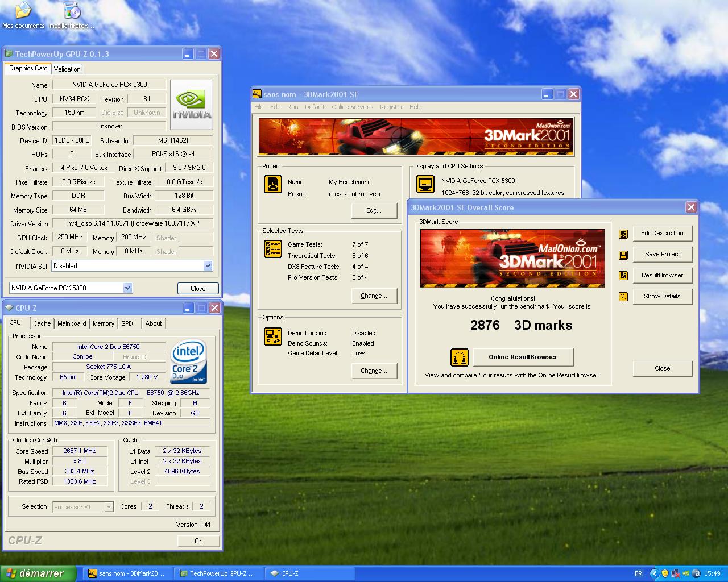
Task: Click the Core Speed value 2667.1 MHz
Action: [x=80, y=451]
